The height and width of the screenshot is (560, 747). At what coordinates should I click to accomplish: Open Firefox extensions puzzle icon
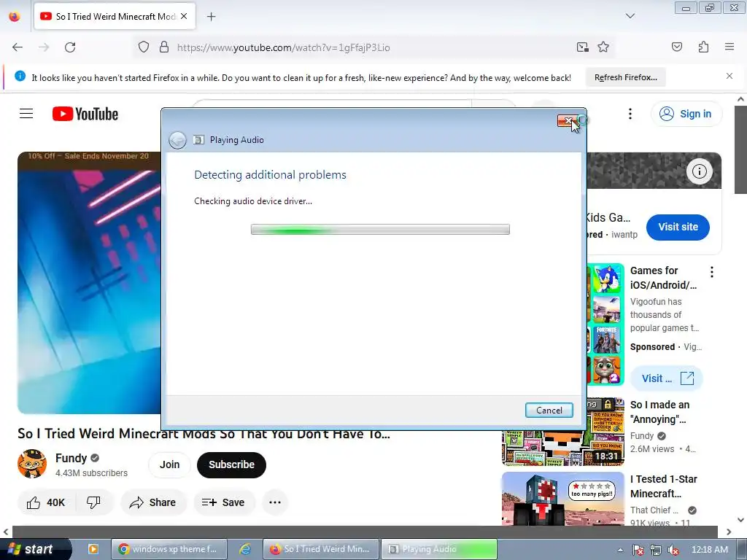pos(703,47)
